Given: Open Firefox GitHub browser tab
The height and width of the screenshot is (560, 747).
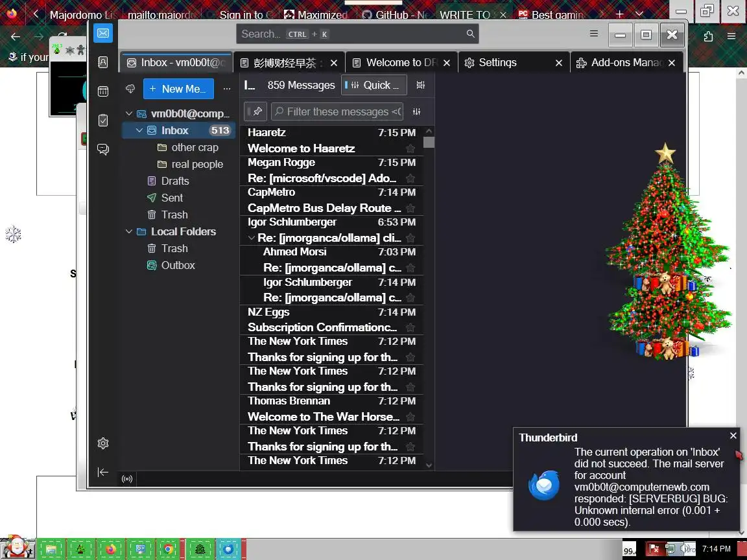Looking at the screenshot, I should 396,15.
